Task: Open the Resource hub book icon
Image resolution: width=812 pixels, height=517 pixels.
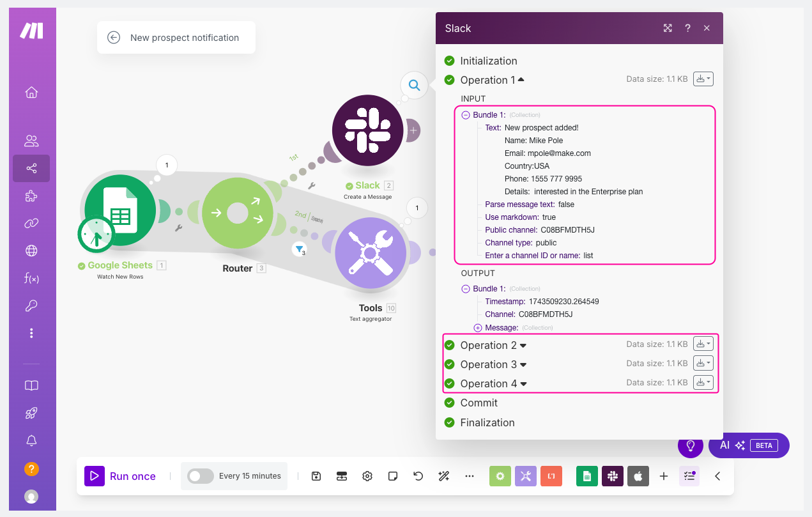Action: point(31,385)
